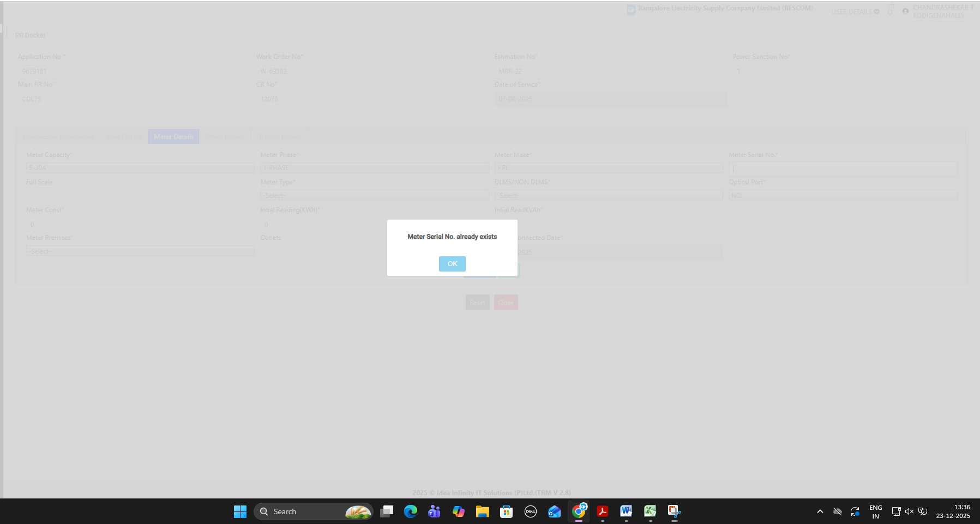Click the Meter Serial No. input field
The height and width of the screenshot is (524, 980).
[x=843, y=169]
